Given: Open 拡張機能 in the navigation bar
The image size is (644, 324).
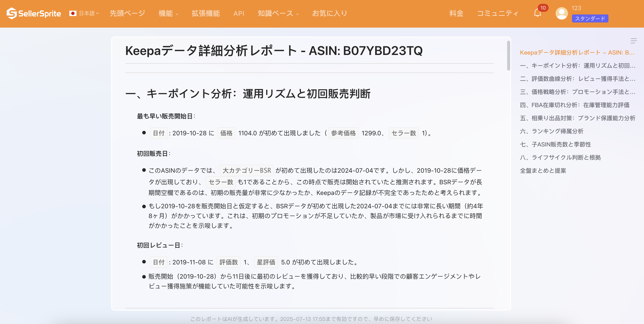Looking at the screenshot, I should pyautogui.click(x=206, y=13).
